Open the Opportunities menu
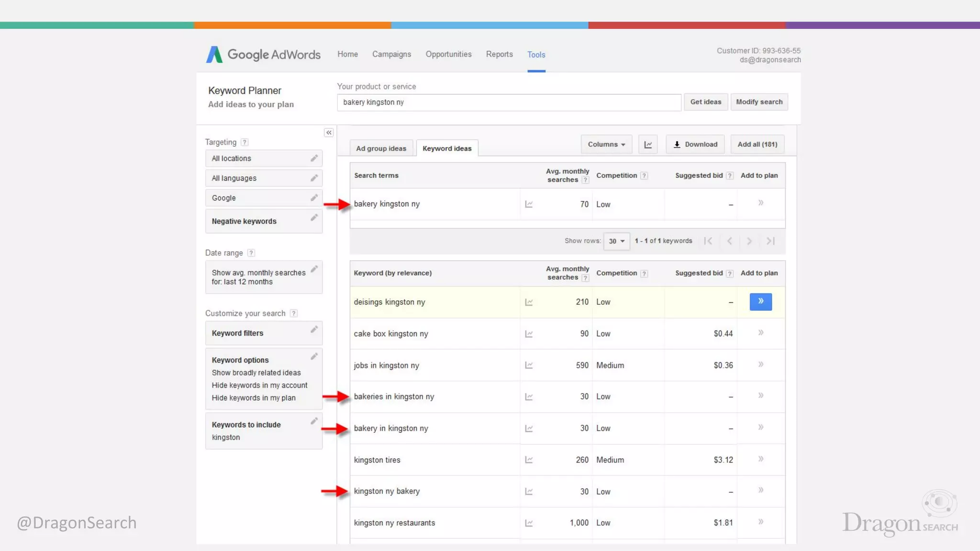980x551 pixels. [448, 55]
